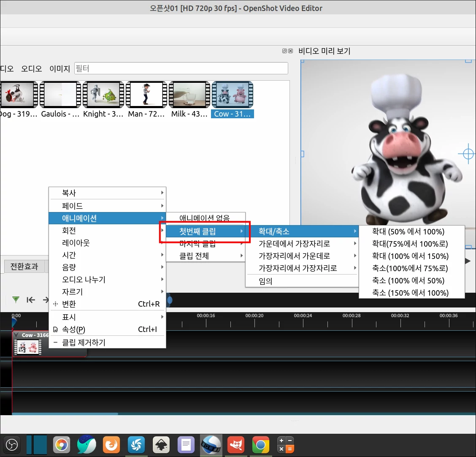Choose 축소(100%에서 75%로)
Image resolution: width=476 pixels, height=457 pixels.
411,268
